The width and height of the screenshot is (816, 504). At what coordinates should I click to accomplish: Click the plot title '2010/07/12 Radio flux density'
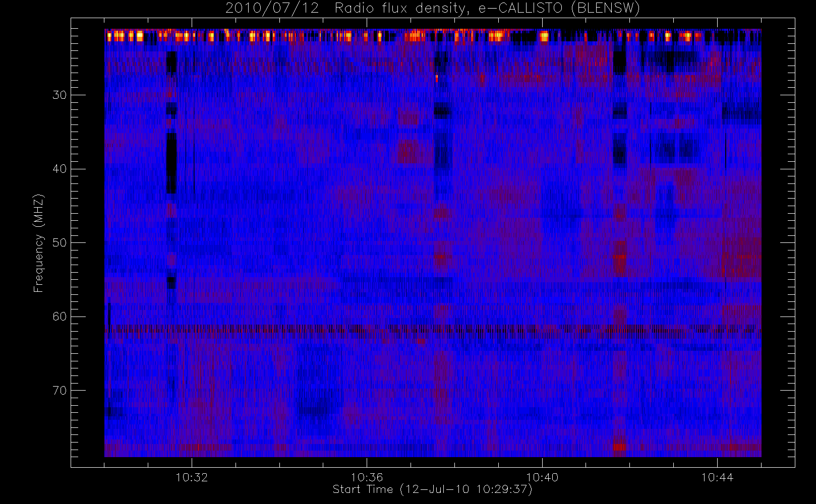point(433,9)
